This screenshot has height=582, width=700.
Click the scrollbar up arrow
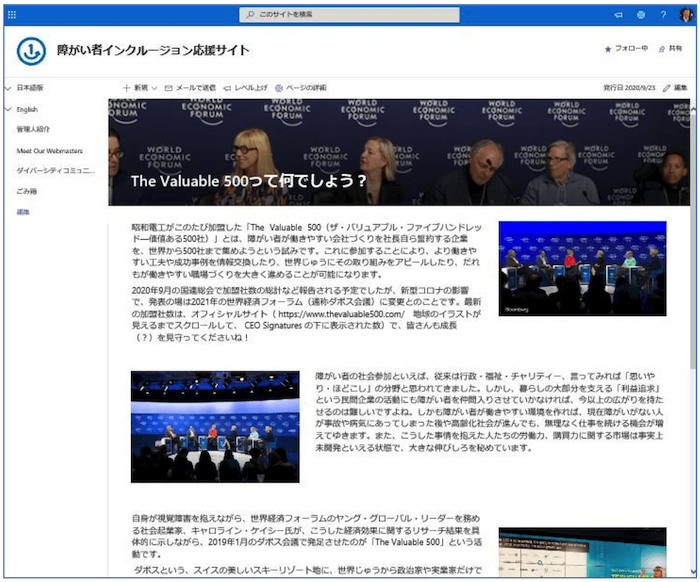point(693,108)
